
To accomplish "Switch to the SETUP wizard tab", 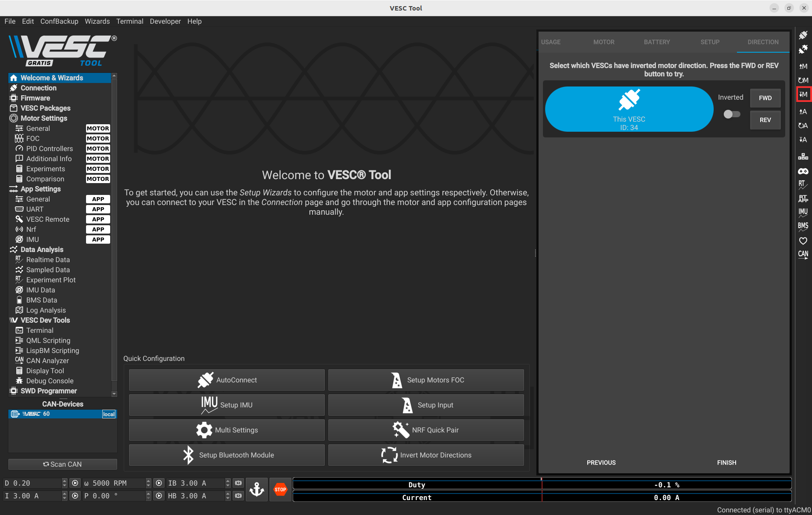I will (710, 42).
